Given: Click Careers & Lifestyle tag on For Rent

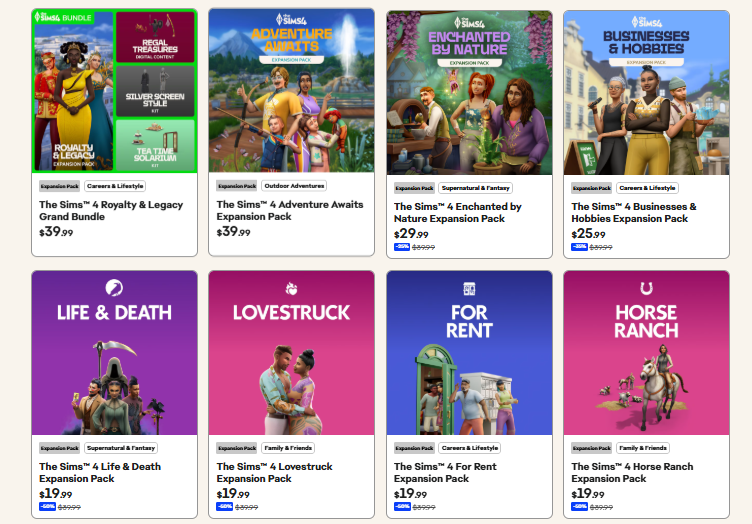Looking at the screenshot, I should tap(470, 448).
